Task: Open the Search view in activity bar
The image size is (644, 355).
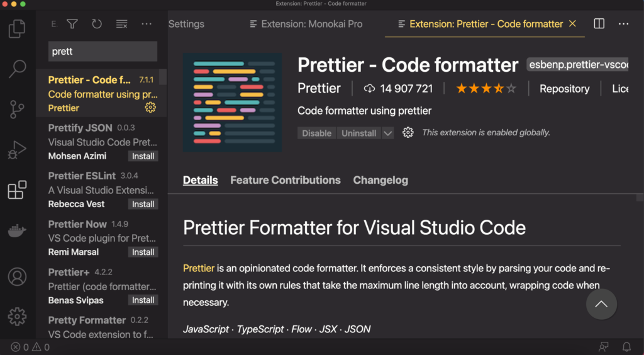Action: click(17, 69)
